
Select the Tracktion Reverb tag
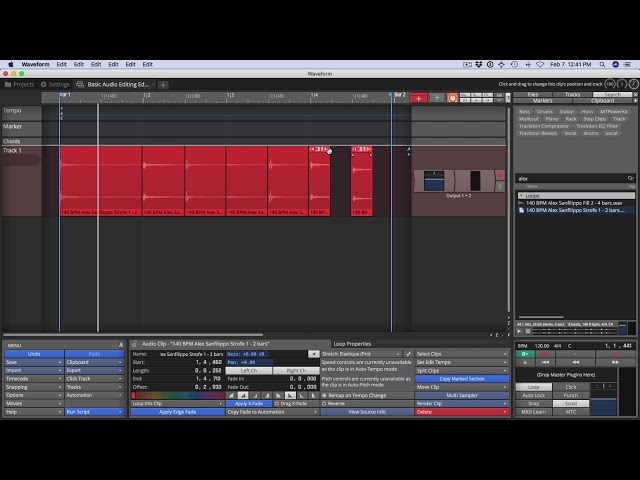[x=538, y=133]
